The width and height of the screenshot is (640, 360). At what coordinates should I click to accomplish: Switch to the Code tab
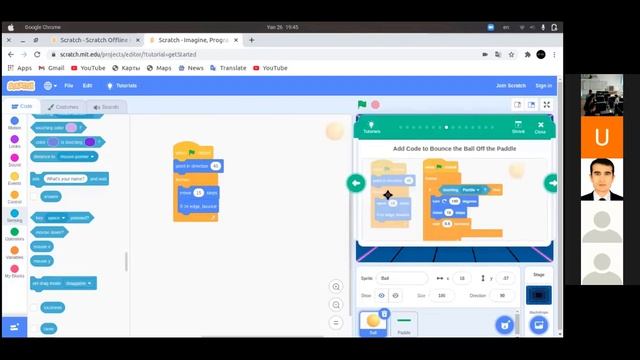22,106
